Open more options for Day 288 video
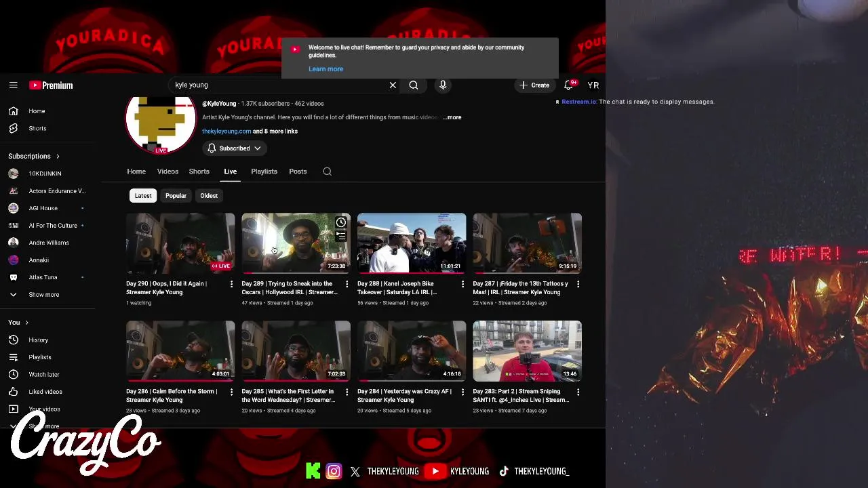Image resolution: width=868 pixels, height=488 pixels. click(x=462, y=284)
